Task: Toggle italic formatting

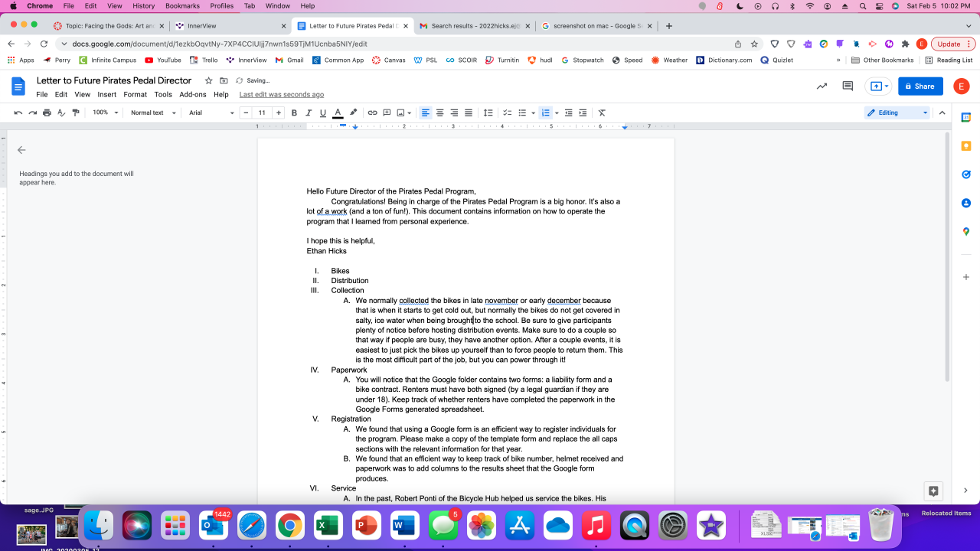Action: (x=309, y=112)
